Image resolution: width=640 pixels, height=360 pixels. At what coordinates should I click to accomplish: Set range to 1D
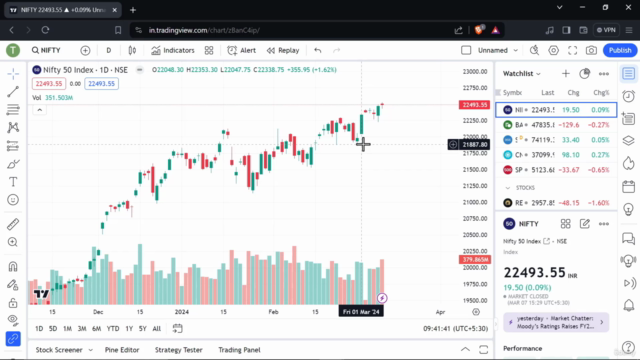click(x=39, y=329)
